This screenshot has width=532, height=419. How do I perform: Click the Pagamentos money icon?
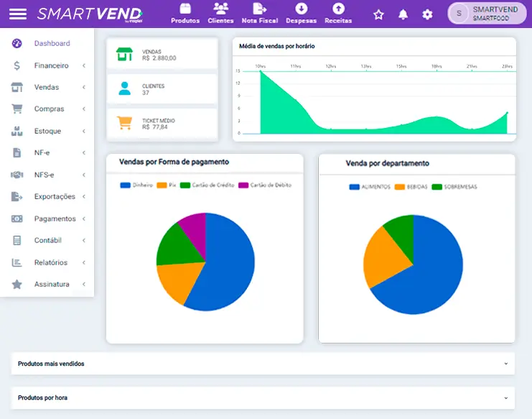(x=17, y=218)
